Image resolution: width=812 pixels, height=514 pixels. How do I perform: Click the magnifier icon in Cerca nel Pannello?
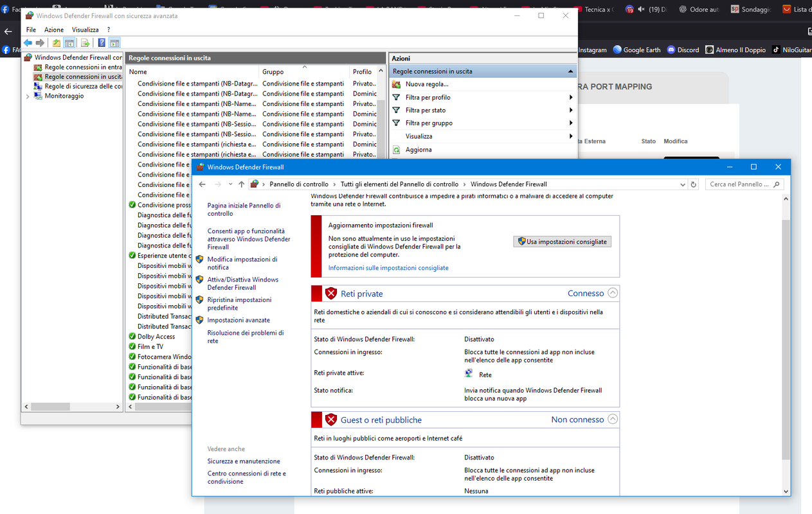point(777,184)
